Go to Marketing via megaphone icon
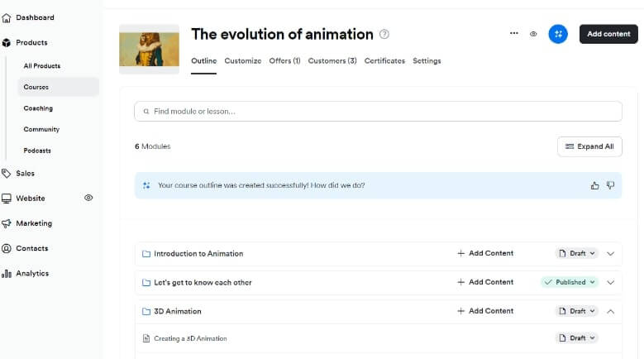This screenshot has width=644, height=359. pyautogui.click(x=7, y=223)
